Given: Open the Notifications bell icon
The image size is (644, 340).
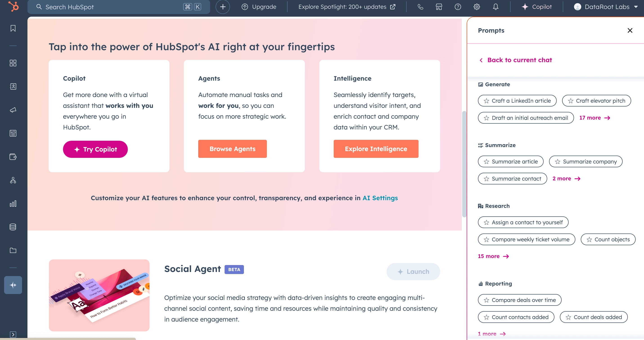Looking at the screenshot, I should [495, 7].
